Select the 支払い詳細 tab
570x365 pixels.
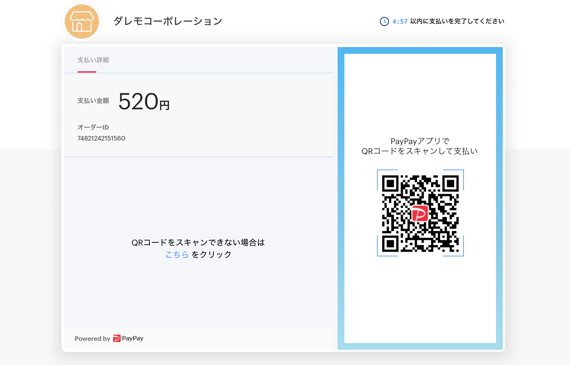click(93, 60)
